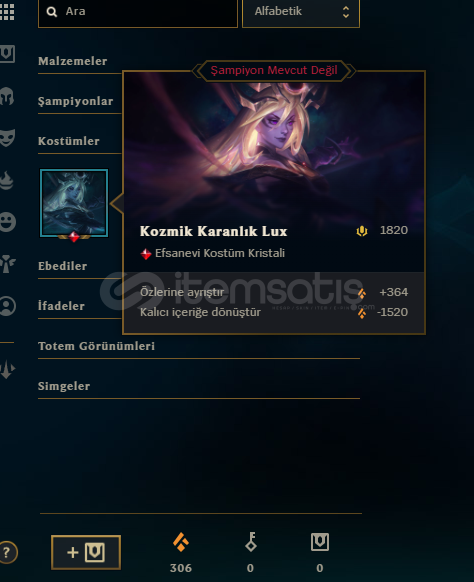This screenshot has height=582, width=474.
Task: Choose Özlerine ayrıştır disenchant option
Action: [274, 292]
